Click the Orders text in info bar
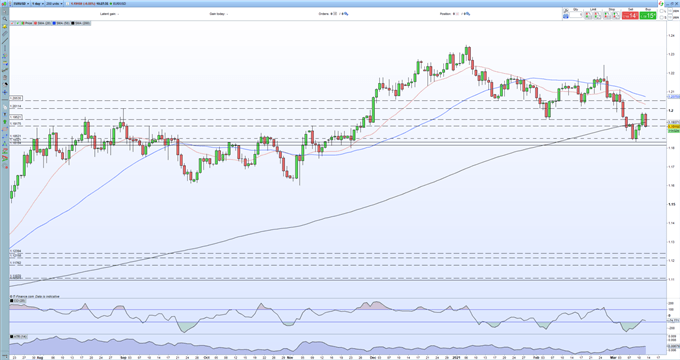The width and height of the screenshot is (680, 360). point(325,14)
